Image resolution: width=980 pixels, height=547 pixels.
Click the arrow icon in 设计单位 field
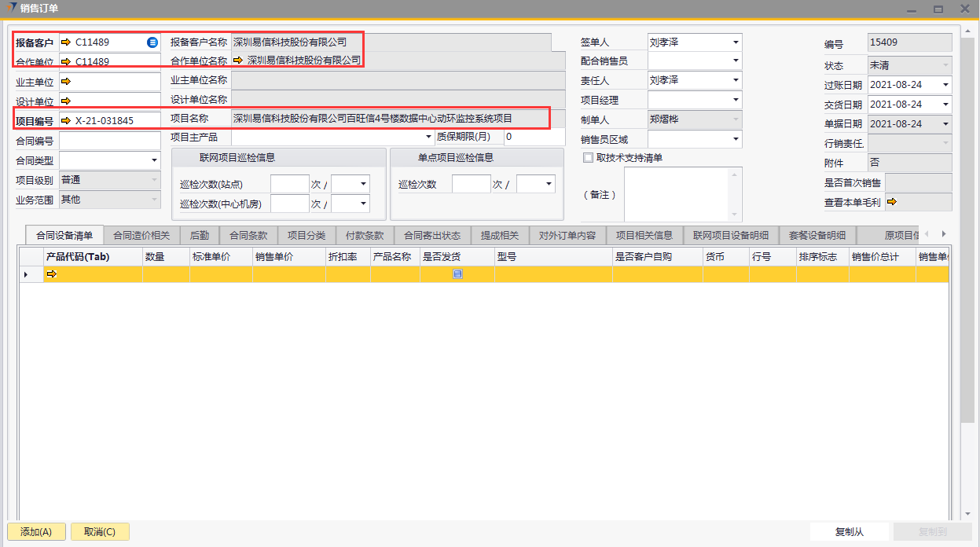pos(66,101)
